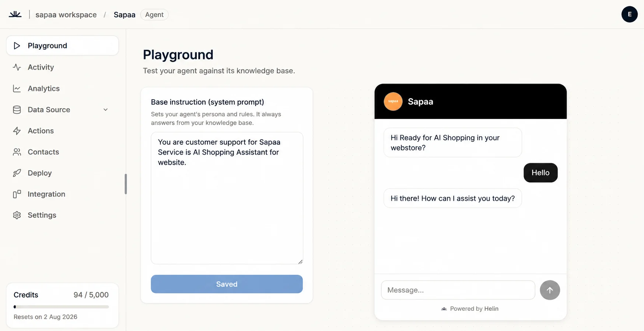Open the sapaa workspace breadcrumb link

(66, 15)
